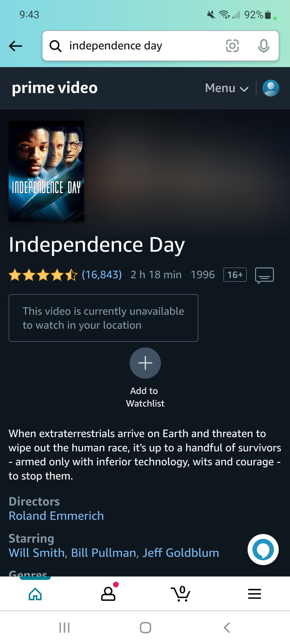Open the Prime Video profile avatar
Viewport: 290px width, 644px height.
pos(271,88)
